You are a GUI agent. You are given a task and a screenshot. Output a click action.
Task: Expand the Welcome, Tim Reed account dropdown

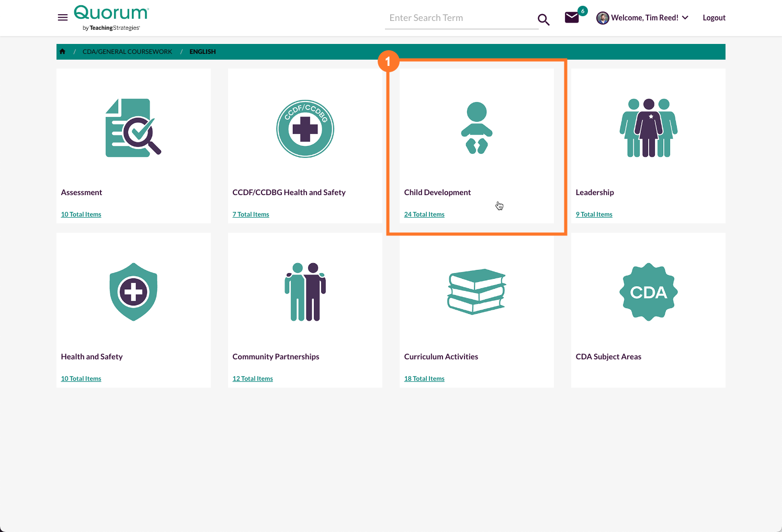(x=685, y=17)
